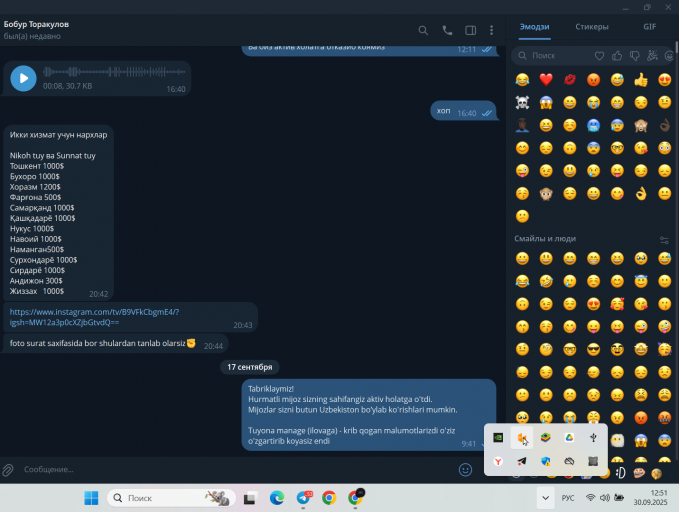Toggle emoji panel with smiley button
Viewport: 679px width, 512px height.
(465, 470)
